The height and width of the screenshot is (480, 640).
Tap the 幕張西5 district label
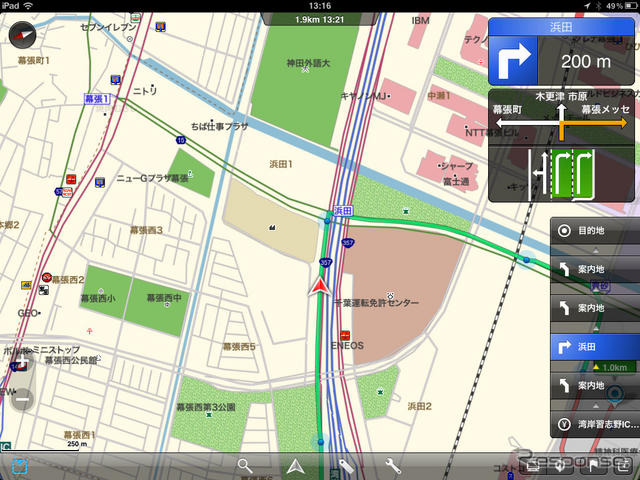point(239,347)
